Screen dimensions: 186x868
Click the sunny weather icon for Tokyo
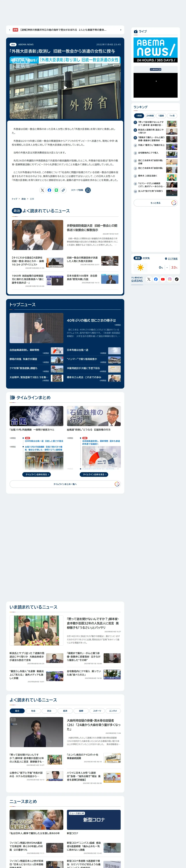[x=140, y=267]
